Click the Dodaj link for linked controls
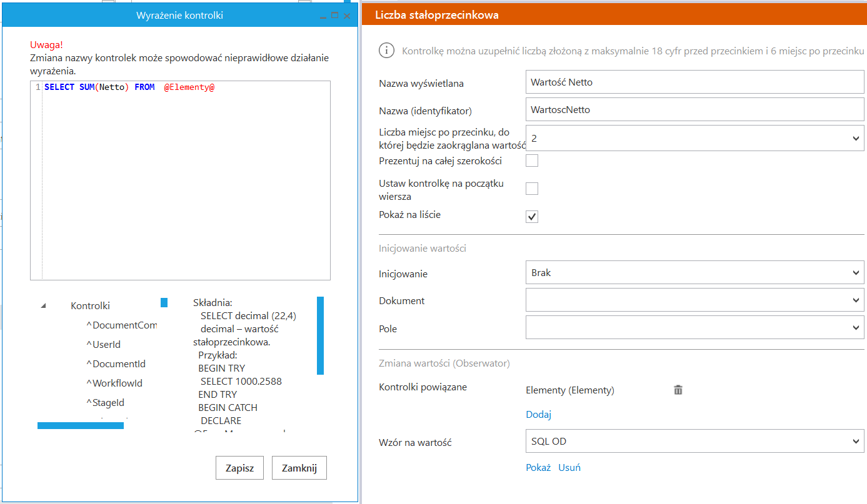The height and width of the screenshot is (504, 867). [538, 415]
